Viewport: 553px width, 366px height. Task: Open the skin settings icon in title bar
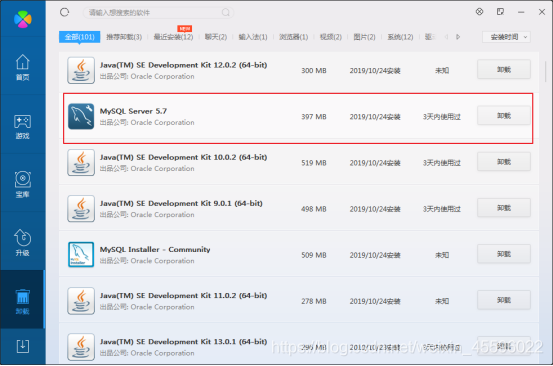tap(479, 12)
